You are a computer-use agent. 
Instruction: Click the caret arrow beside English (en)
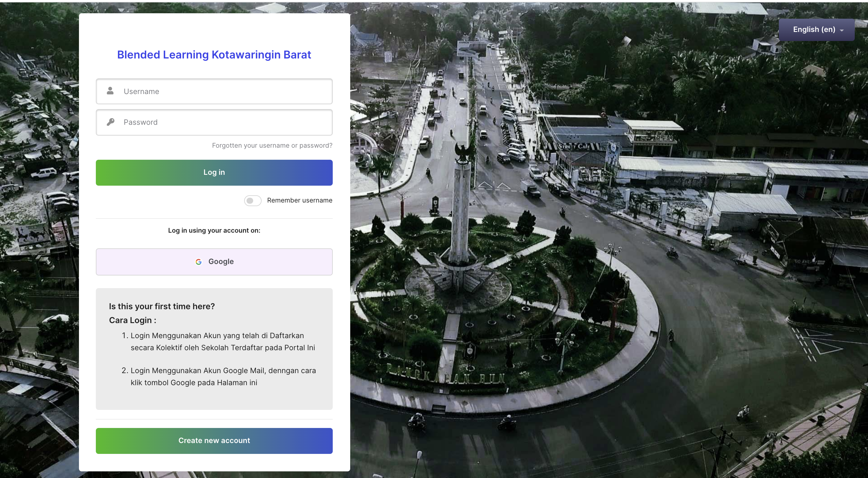pos(842,30)
